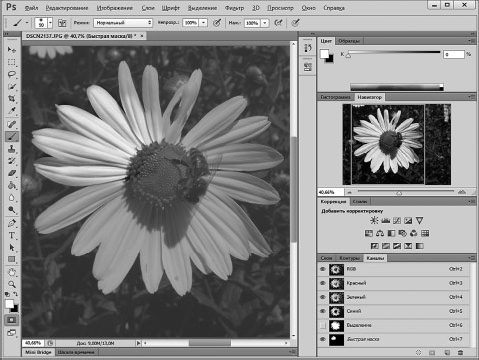Open the brush preset picker arrow

coord(50,23)
